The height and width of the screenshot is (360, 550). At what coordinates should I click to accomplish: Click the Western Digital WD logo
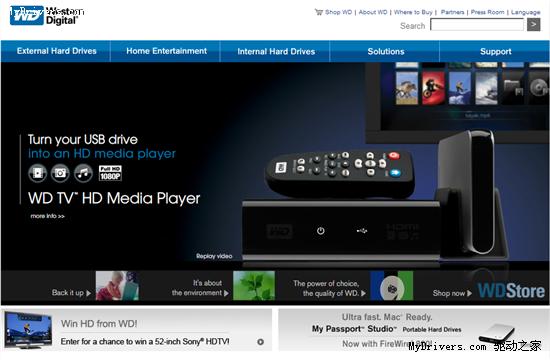(x=44, y=16)
